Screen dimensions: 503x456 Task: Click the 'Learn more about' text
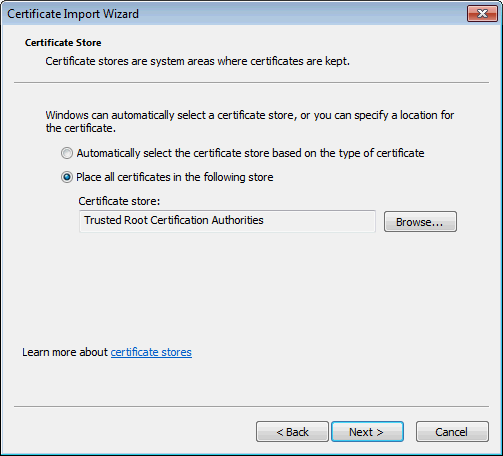pyautogui.click(x=65, y=352)
